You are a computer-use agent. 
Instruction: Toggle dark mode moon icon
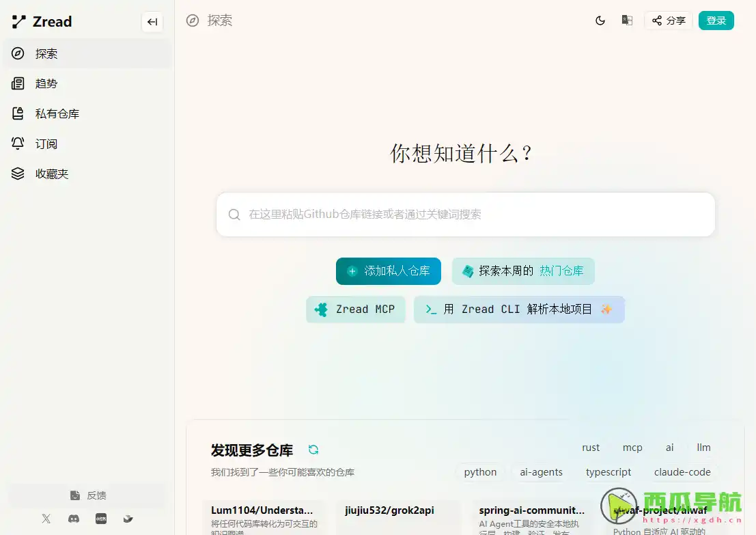point(600,20)
